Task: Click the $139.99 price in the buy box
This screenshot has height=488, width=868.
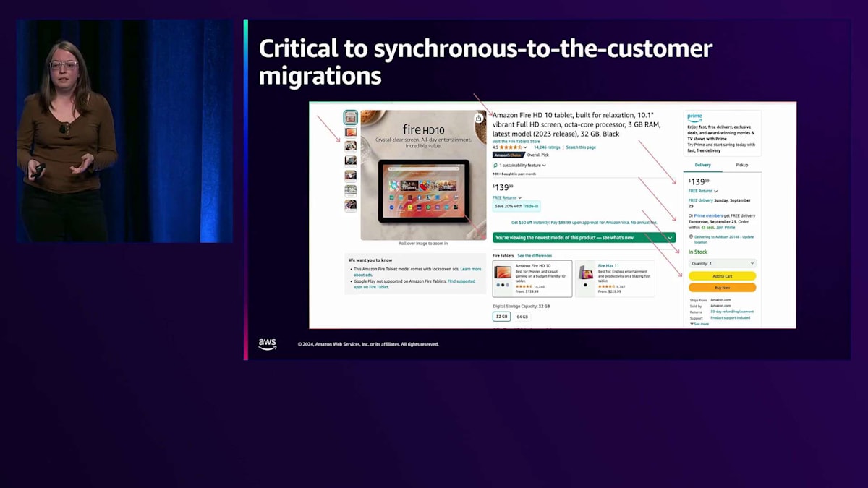Action: point(699,181)
